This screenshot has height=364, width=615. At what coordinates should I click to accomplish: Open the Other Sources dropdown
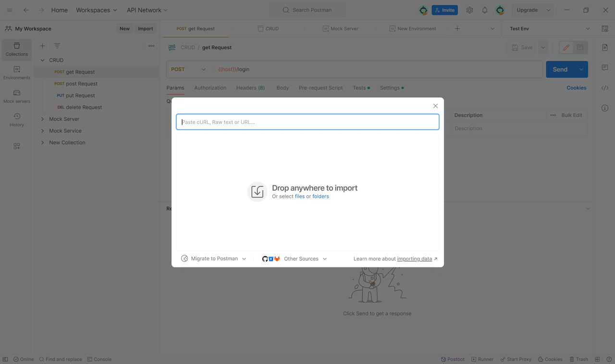295,258
